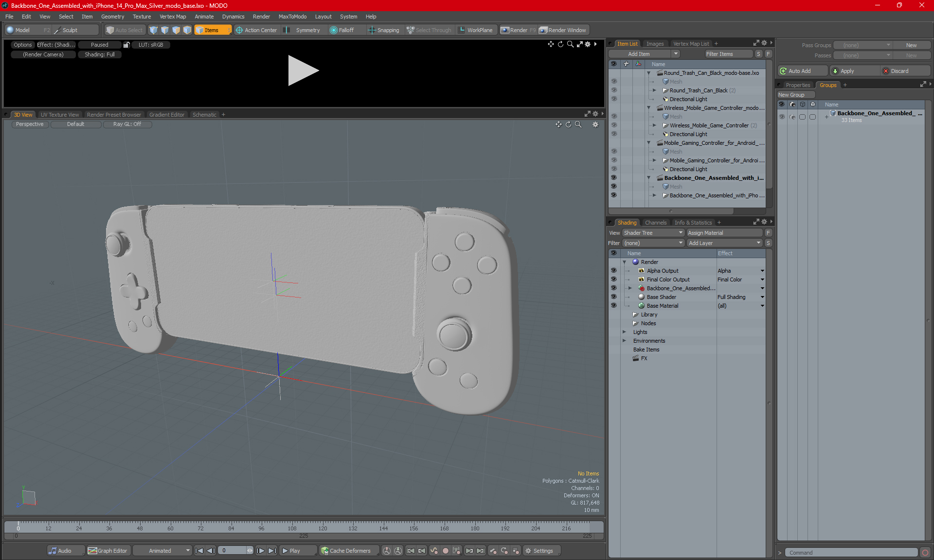Screen dimensions: 934x560
Task: Toggle visibility of Mobile_Gaming_Controller_for_Androi... item
Action: click(614, 160)
